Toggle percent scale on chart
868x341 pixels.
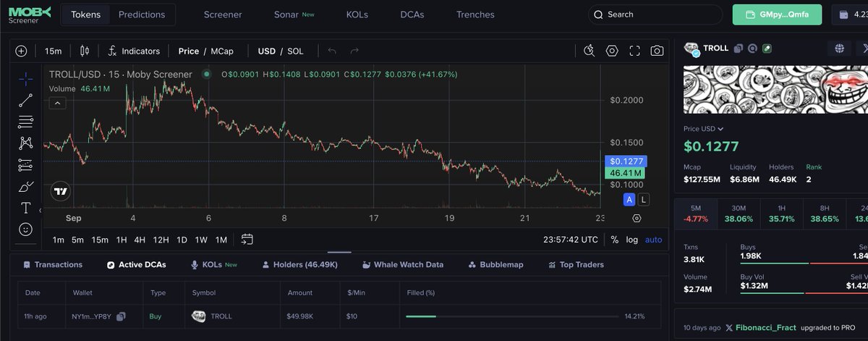[615, 240]
